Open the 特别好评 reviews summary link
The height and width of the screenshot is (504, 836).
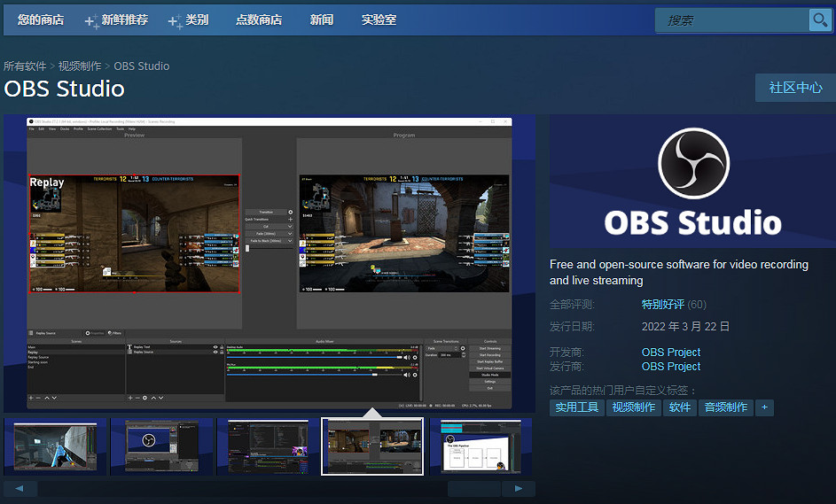pyautogui.click(x=662, y=305)
